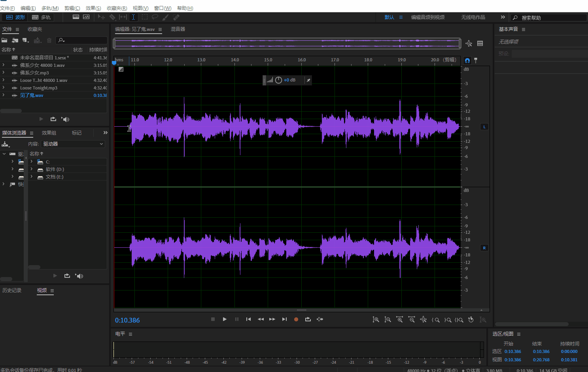
Task: Toggle skip selection in transport bar
Action: click(320, 319)
